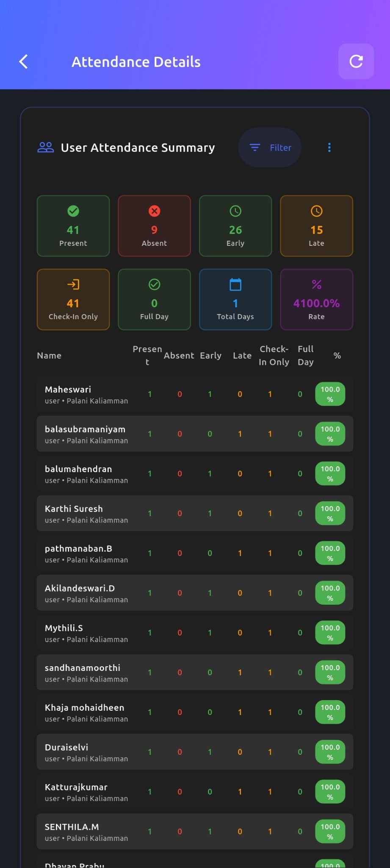Click the users group icon beside summary title
390x868 pixels.
tap(45, 147)
